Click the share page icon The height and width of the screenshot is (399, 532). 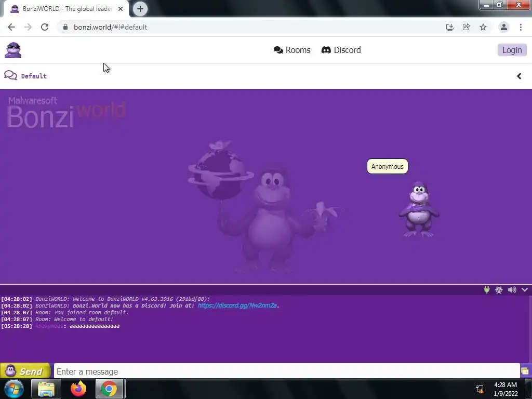tap(466, 27)
